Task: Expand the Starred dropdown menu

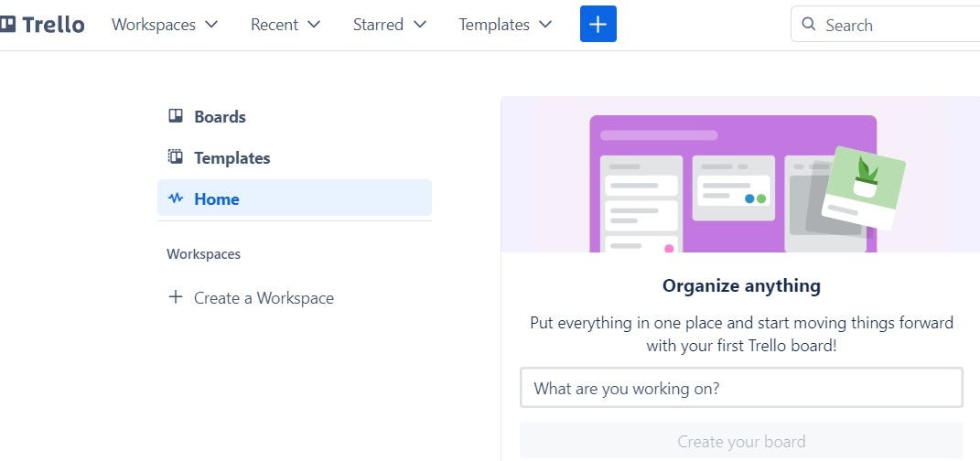Action: 390,25
